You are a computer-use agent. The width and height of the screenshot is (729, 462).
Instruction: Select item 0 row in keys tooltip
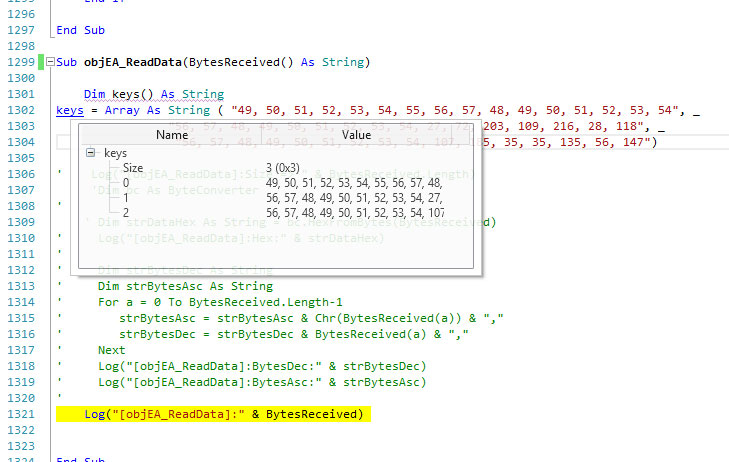[276, 183]
